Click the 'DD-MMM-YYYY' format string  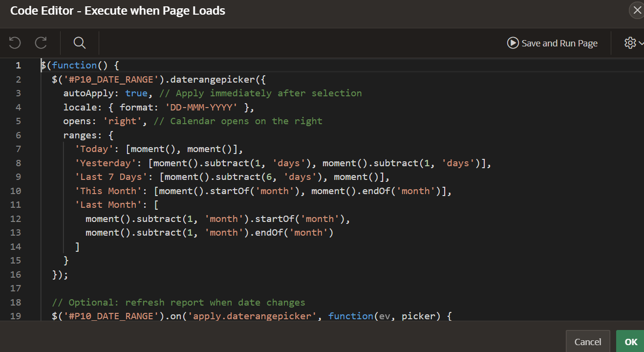pyautogui.click(x=202, y=107)
